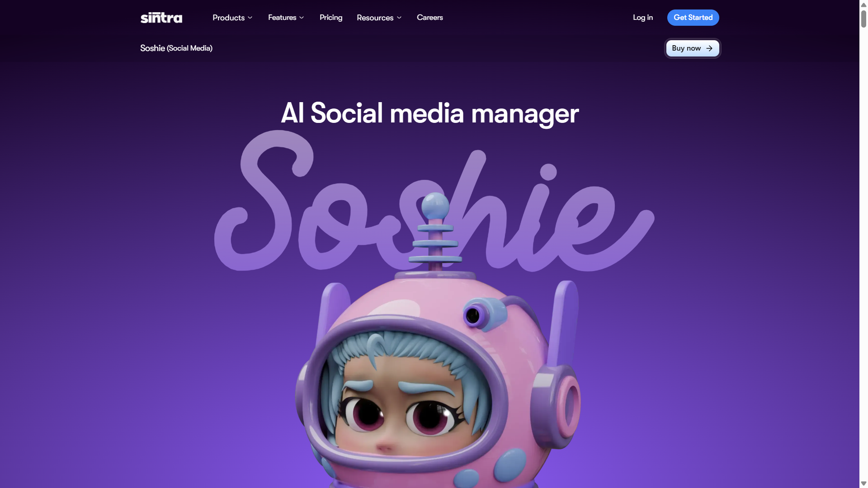This screenshot has height=488, width=868.
Task: Click the AI Social media manager heading
Action: click(429, 113)
